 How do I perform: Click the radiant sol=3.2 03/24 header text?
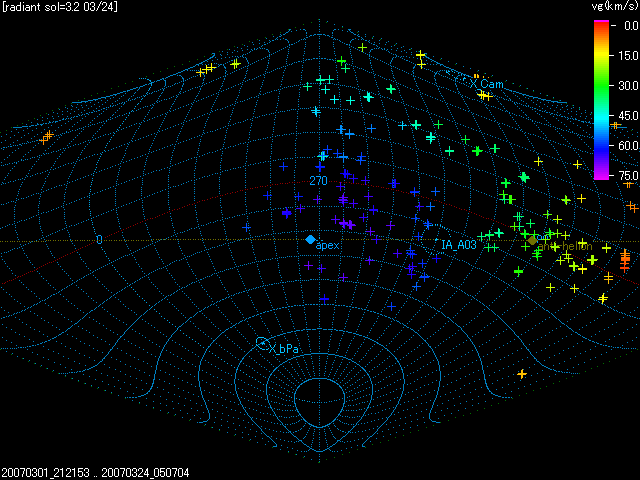[x=60, y=7]
